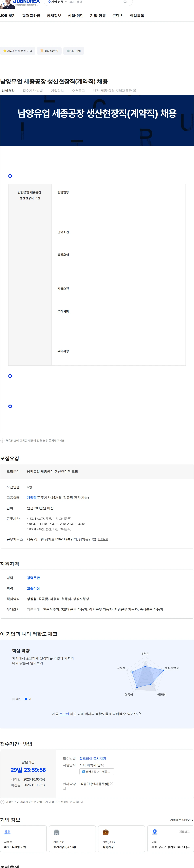Switch to the 접수기간·방법 tab
Screen dimensions: 194x868
coord(33,91)
